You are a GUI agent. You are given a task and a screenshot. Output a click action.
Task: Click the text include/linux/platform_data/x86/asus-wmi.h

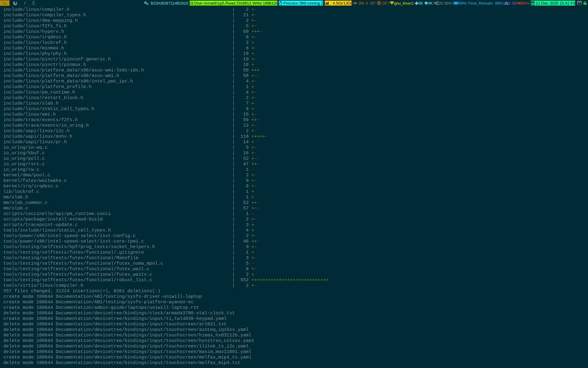[61, 76]
